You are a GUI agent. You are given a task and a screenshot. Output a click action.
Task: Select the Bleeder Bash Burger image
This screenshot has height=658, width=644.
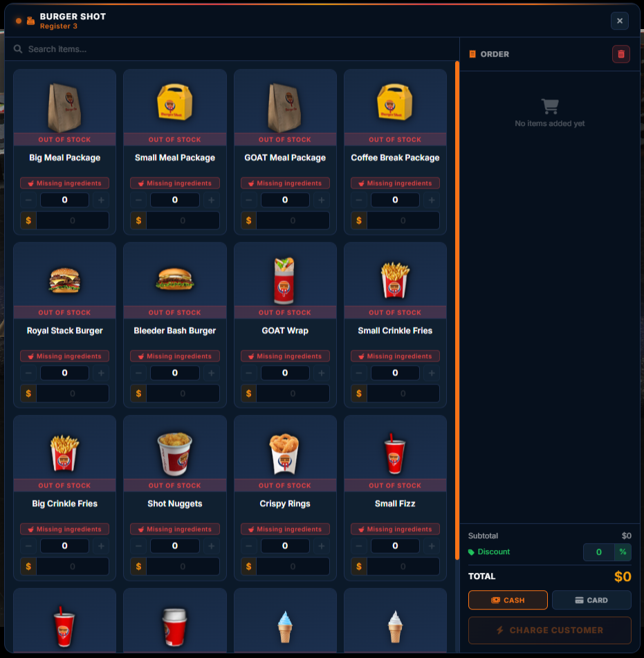tap(174, 280)
